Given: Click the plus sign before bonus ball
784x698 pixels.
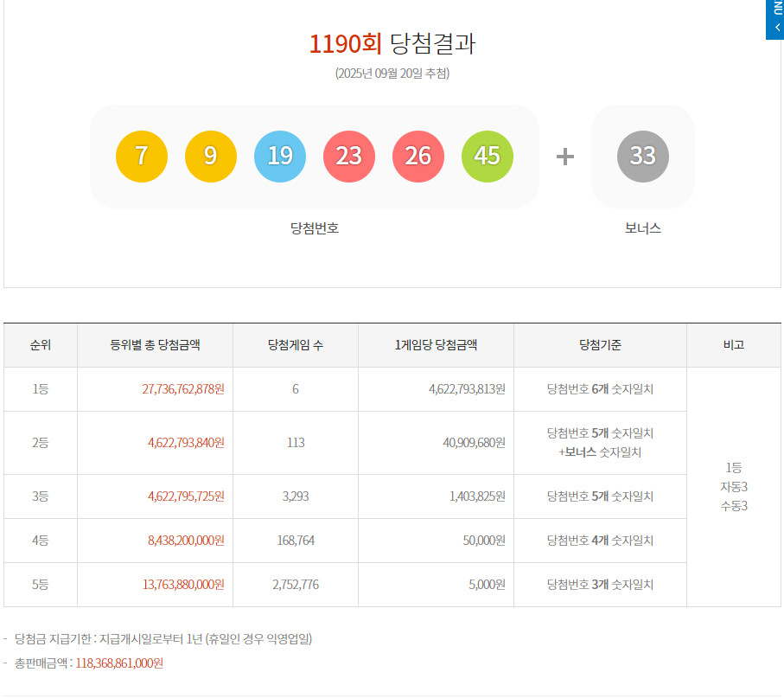Looking at the screenshot, I should [565, 157].
